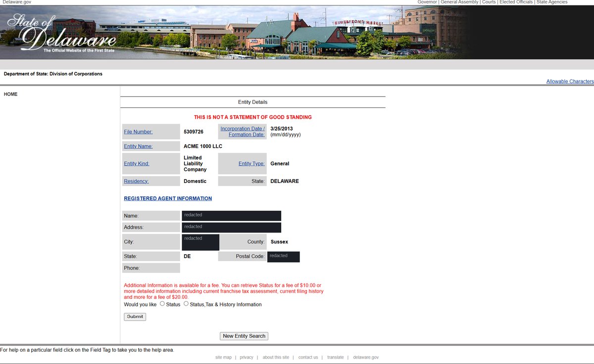Screen dimensions: 594x364
Task: Open the Elected Officials link
Action: tap(516, 2)
